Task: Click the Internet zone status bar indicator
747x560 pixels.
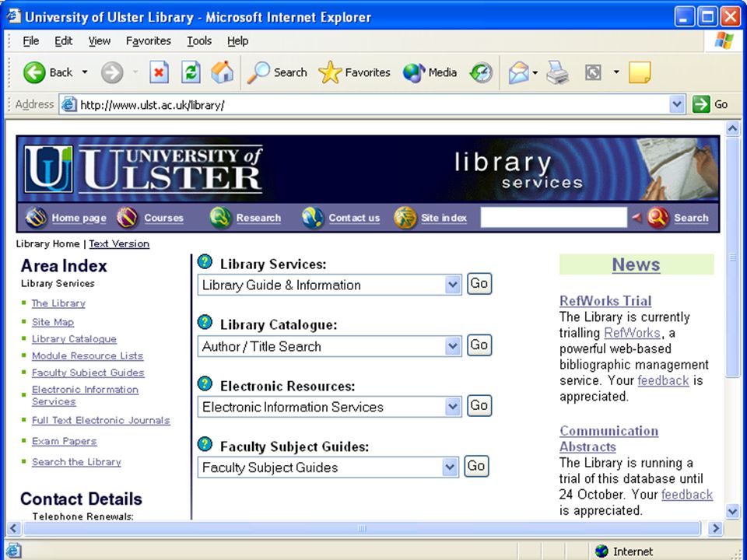Action: click(625, 551)
